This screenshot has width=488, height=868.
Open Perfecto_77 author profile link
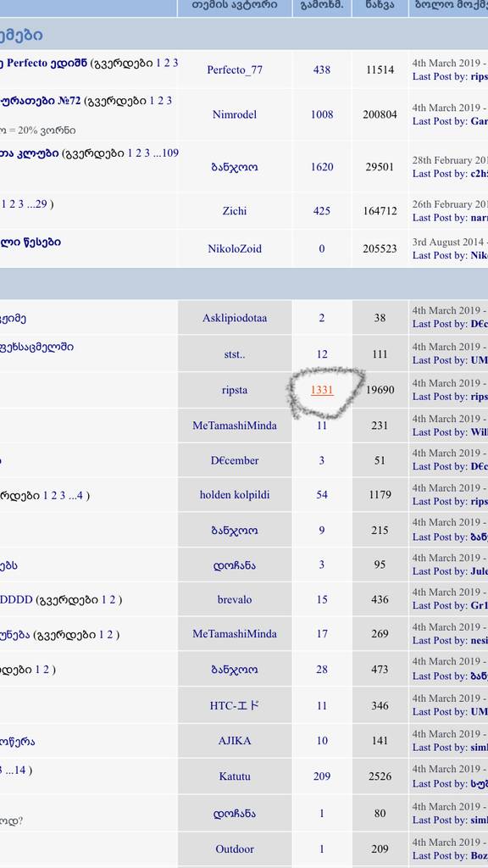pyautogui.click(x=235, y=70)
